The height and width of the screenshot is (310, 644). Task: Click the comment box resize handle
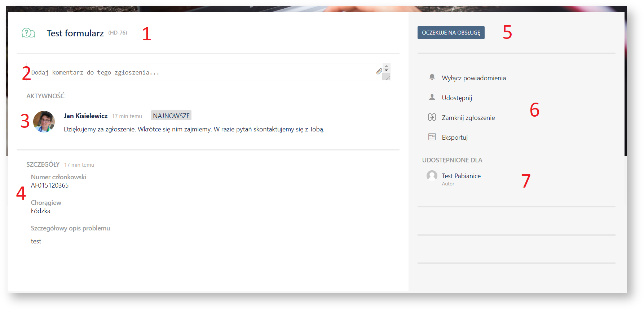387,78
